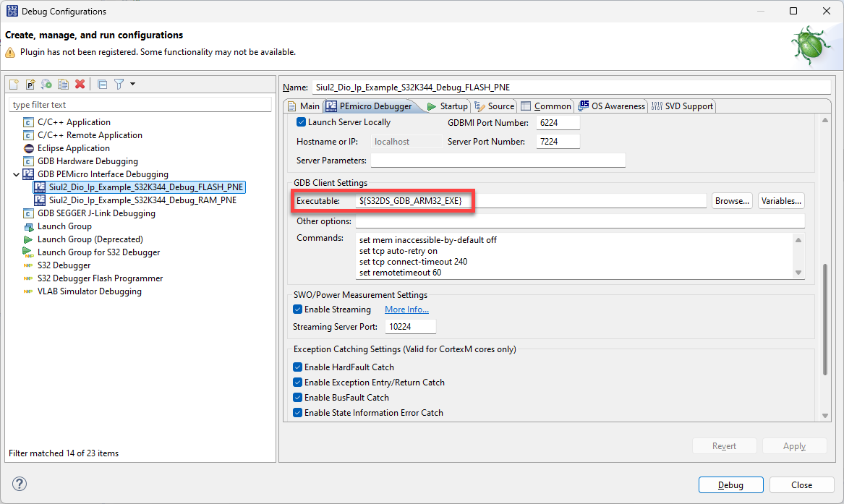Image resolution: width=844 pixels, height=504 pixels.
Task: Click the New prototype configuration icon
Action: tap(30, 85)
